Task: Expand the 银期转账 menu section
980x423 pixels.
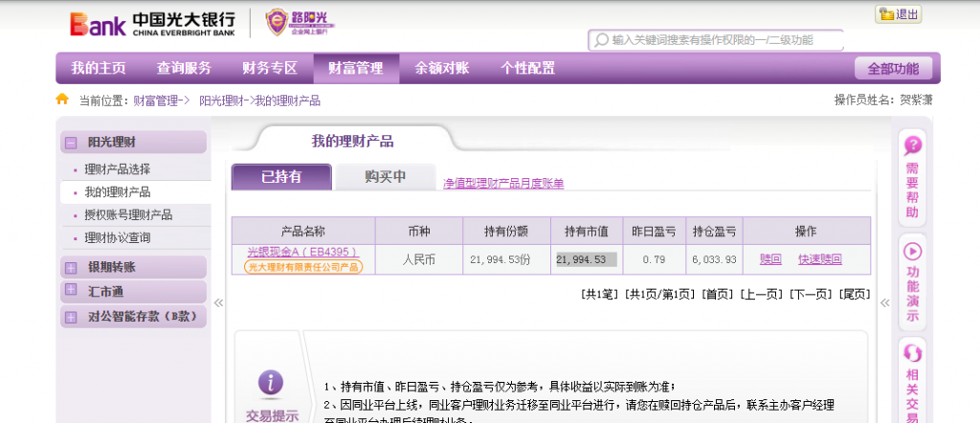Action: 71,267
